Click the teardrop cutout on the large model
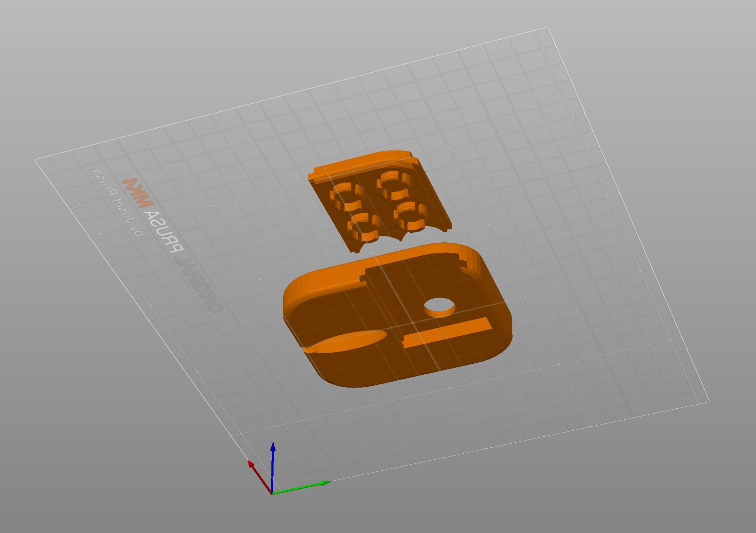Image resolution: width=756 pixels, height=533 pixels. point(345,341)
